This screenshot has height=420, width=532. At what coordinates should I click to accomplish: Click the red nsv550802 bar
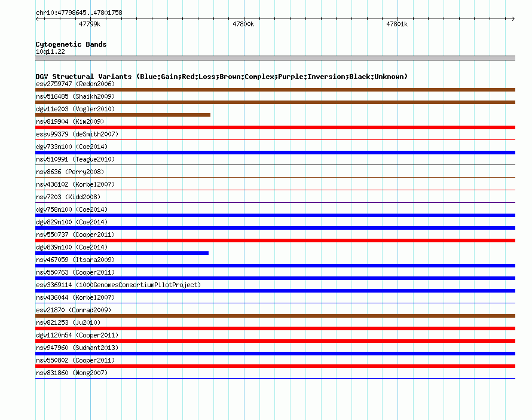[275, 366]
